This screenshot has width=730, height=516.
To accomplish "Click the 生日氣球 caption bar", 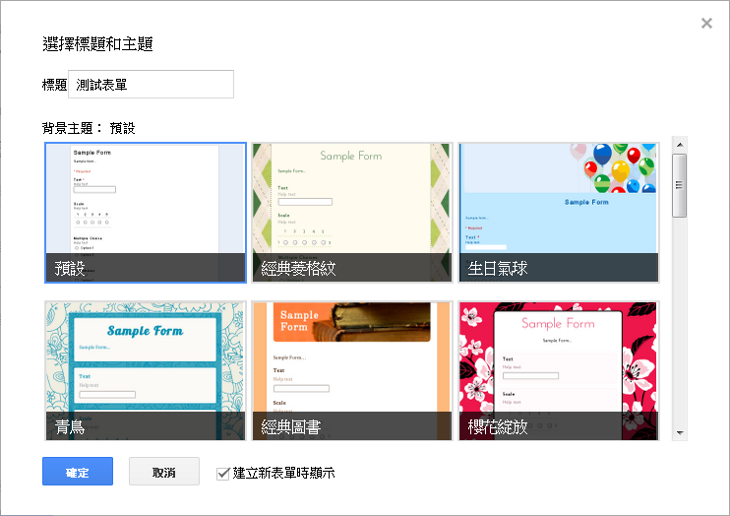I will [x=558, y=268].
